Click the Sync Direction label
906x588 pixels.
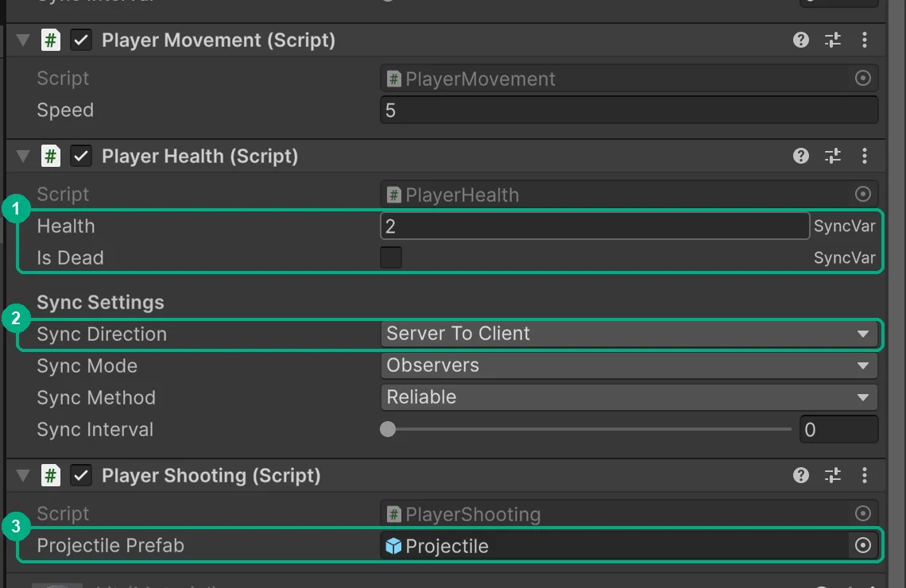tap(102, 334)
